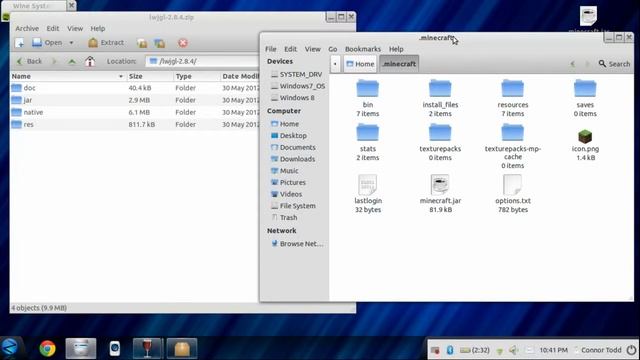Click the new archive icon in archive manager
Image resolution: width=640 pixels, height=360 pixels.
(x=20, y=42)
